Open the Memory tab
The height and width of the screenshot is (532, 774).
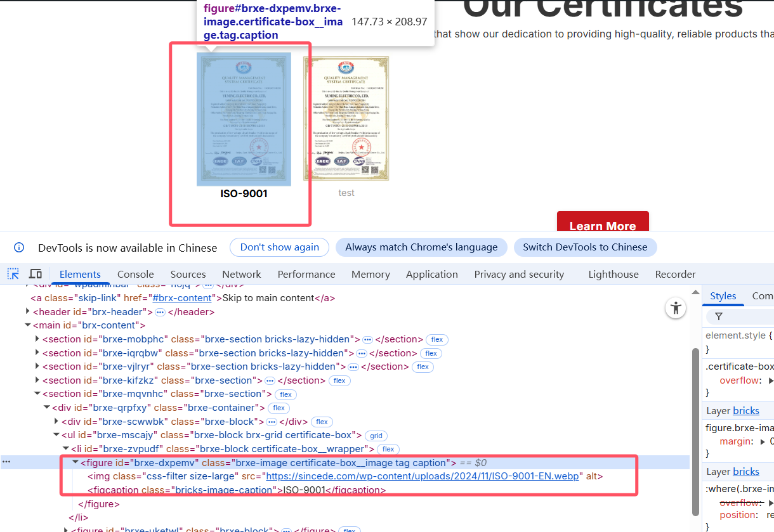[371, 274]
